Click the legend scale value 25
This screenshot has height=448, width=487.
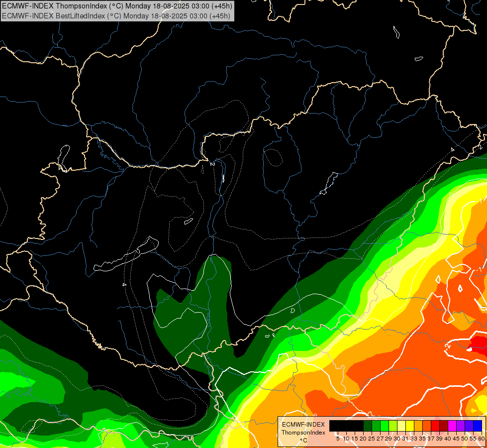[372, 439]
